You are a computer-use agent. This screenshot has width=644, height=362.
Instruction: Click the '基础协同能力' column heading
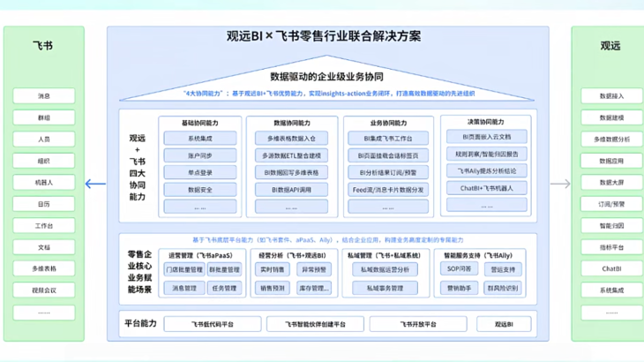[200, 123]
